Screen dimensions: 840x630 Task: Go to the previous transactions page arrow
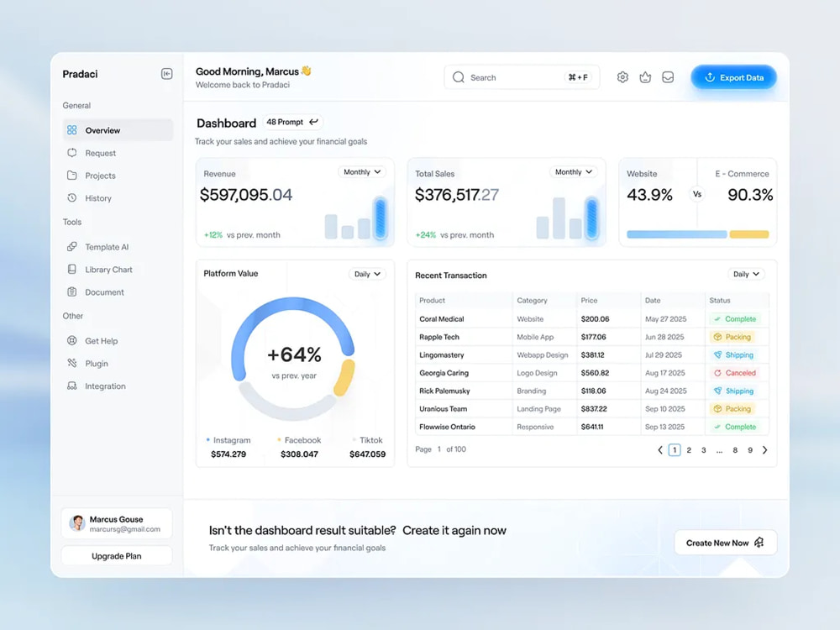point(660,450)
